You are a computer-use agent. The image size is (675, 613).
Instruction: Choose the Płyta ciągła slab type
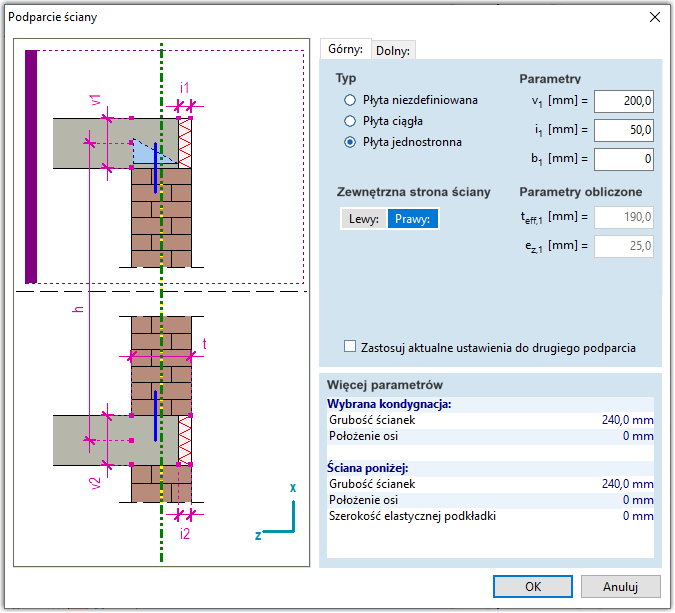pos(350,121)
